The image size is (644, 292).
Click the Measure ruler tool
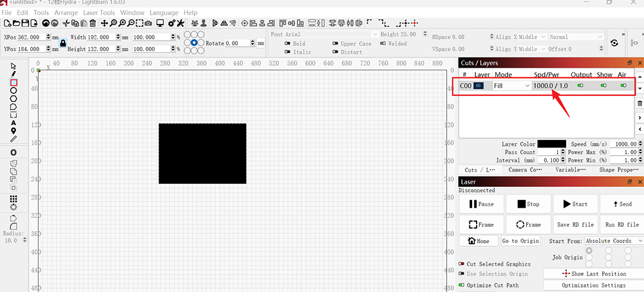(x=14, y=139)
